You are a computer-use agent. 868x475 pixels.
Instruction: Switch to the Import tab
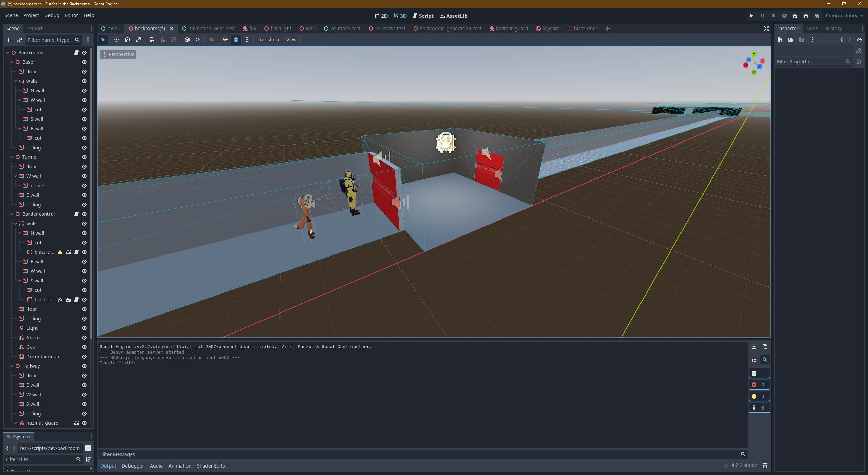pyautogui.click(x=35, y=28)
